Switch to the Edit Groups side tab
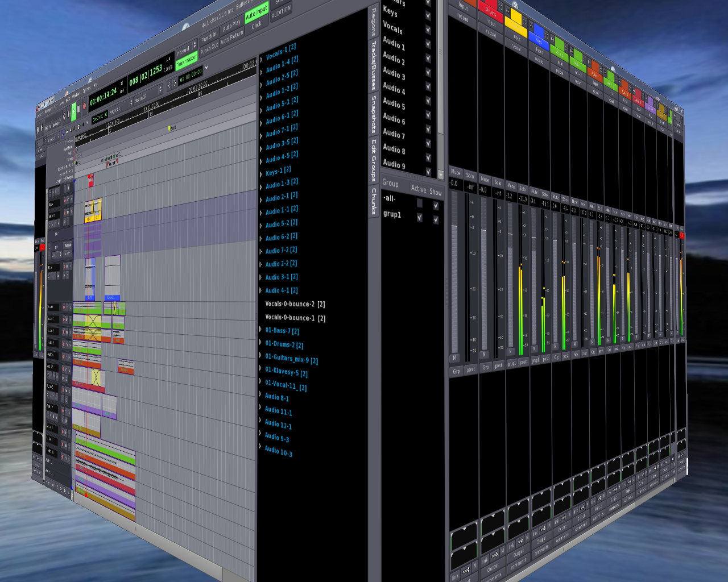 pyautogui.click(x=374, y=160)
